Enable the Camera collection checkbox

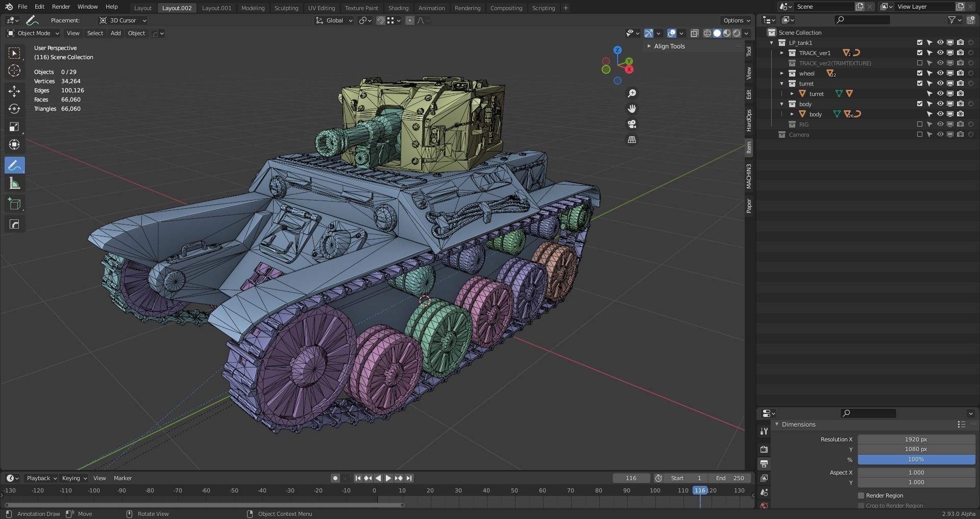[x=920, y=135]
